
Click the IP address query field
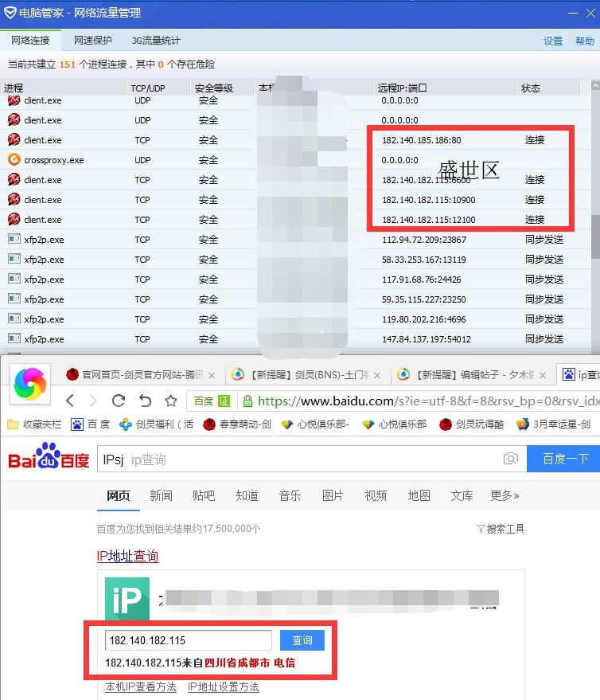coord(189,640)
